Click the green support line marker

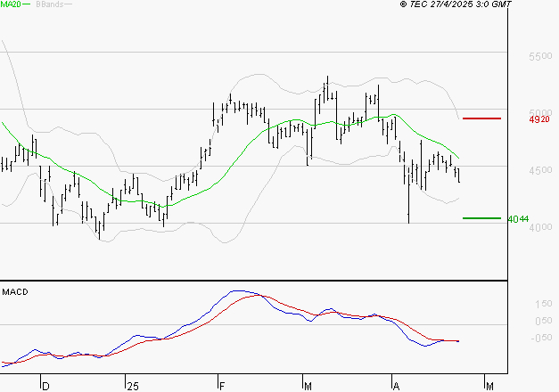[481, 218]
